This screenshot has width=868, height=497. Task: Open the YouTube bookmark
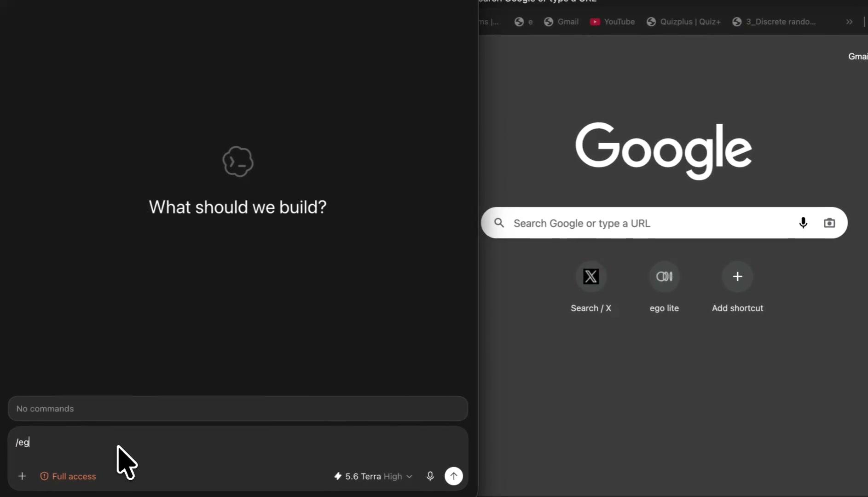click(613, 22)
